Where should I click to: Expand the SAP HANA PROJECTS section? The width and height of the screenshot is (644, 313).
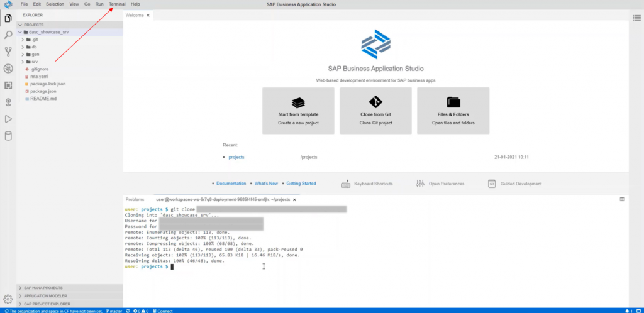pyautogui.click(x=69, y=288)
